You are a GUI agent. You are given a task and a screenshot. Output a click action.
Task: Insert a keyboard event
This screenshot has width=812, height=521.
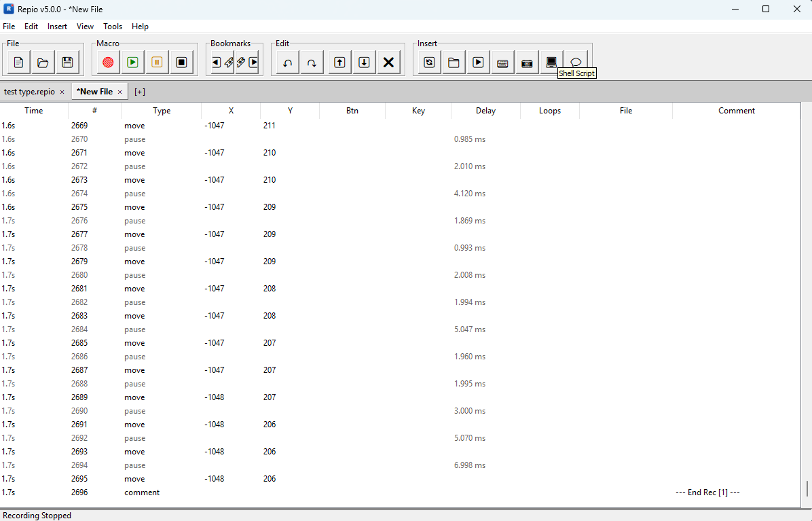(502, 62)
